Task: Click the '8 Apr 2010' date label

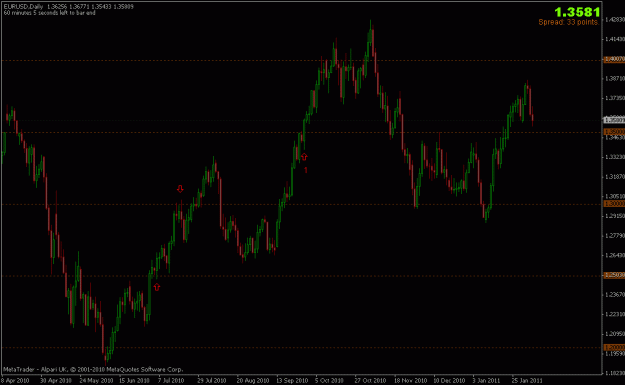Action: 15,380
